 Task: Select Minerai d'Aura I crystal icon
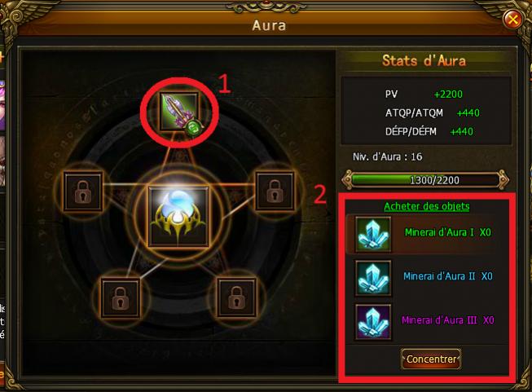click(x=373, y=234)
